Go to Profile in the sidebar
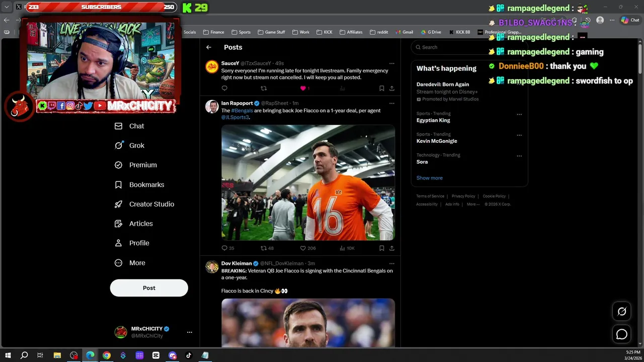 [132, 243]
